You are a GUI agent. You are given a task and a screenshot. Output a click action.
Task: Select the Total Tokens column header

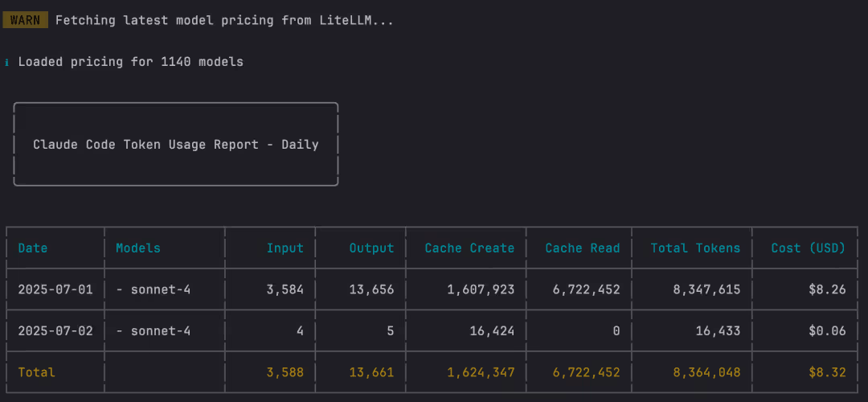(695, 248)
